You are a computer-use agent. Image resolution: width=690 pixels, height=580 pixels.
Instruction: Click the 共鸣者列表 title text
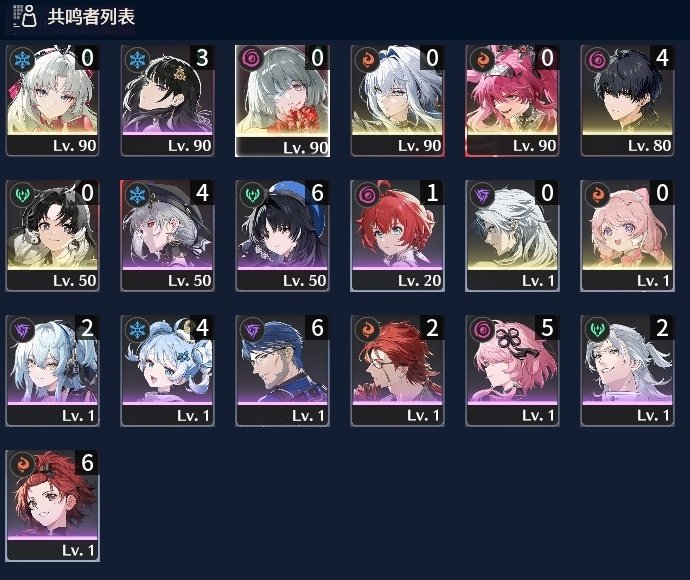point(91,17)
